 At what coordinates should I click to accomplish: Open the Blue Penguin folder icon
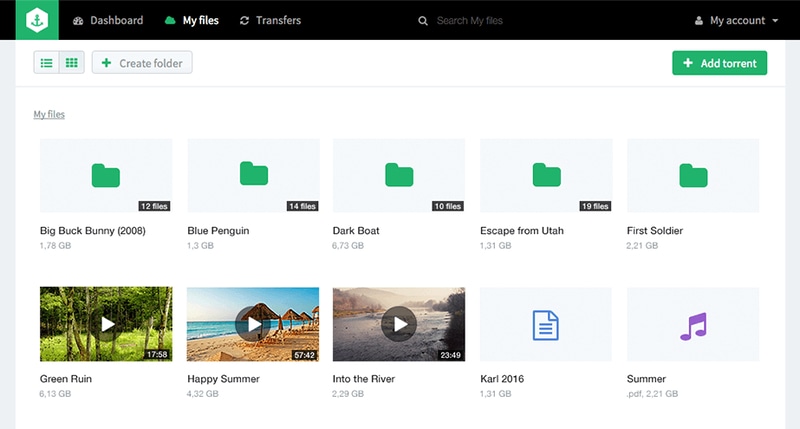tap(253, 175)
